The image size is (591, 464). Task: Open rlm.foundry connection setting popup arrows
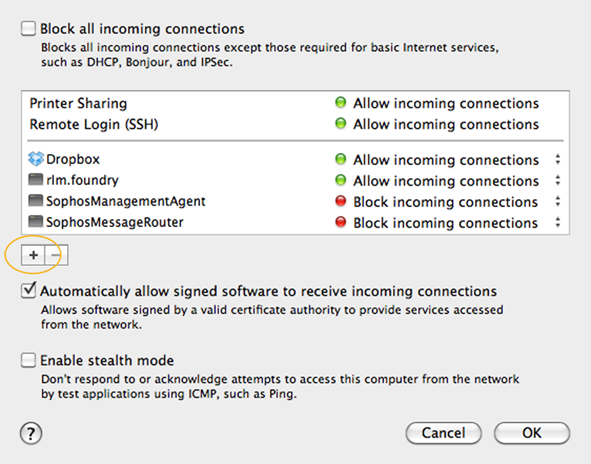[557, 181]
